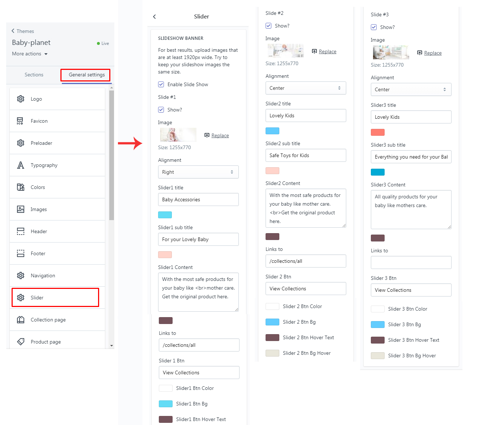
Task: Switch to the Sections tab
Action: [x=34, y=75]
